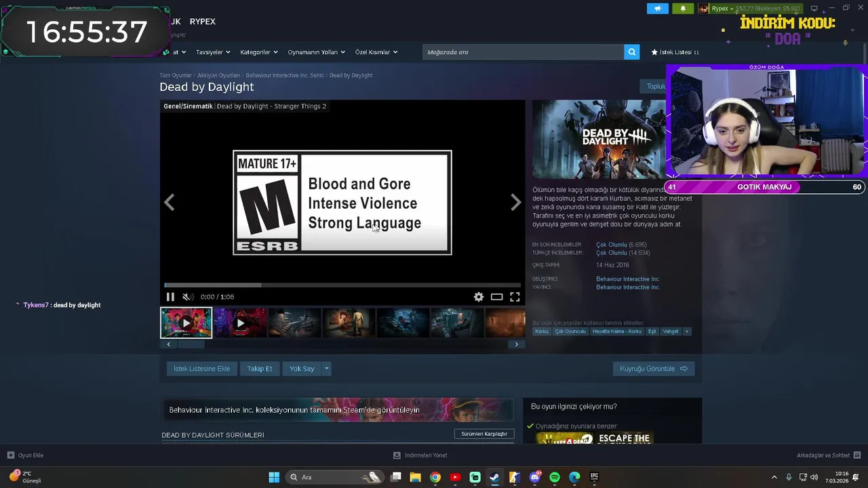The image size is (868, 488).
Task: Go to Aksiyon Oyunları breadcrumb
Action: (219, 75)
